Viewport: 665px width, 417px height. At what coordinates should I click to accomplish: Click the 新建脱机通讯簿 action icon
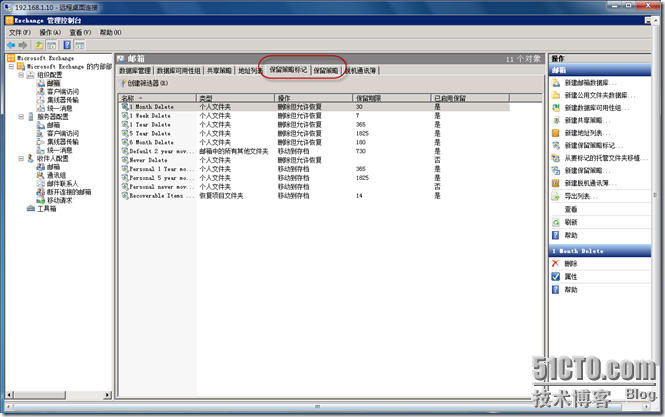point(556,183)
